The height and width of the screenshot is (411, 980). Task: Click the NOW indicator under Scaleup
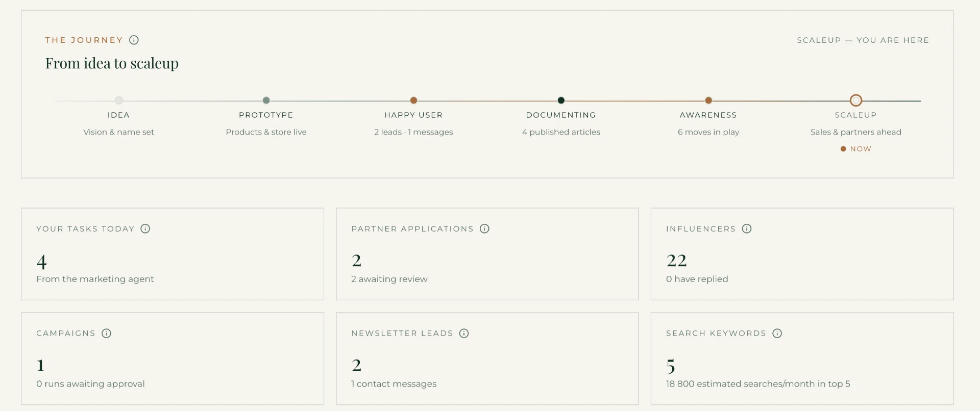856,149
